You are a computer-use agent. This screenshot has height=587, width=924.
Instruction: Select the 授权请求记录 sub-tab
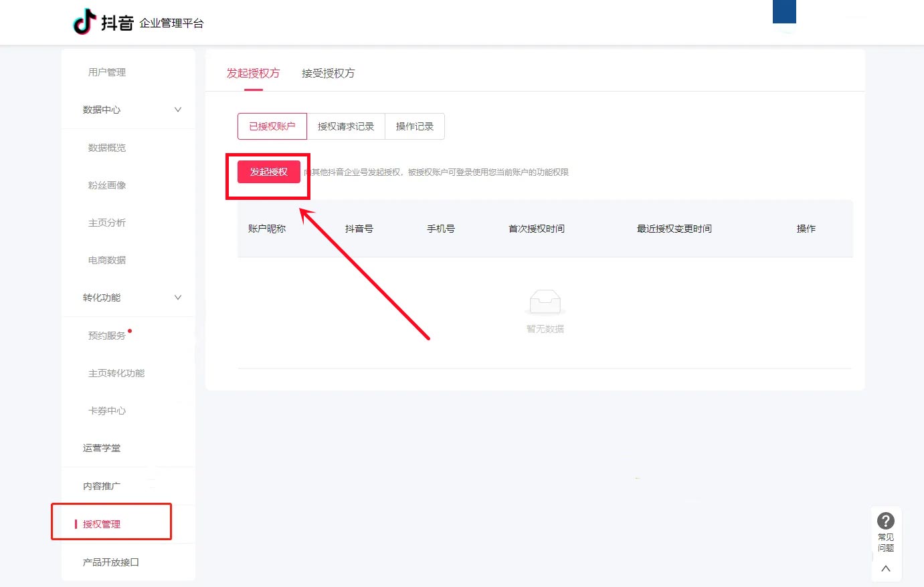(x=346, y=126)
